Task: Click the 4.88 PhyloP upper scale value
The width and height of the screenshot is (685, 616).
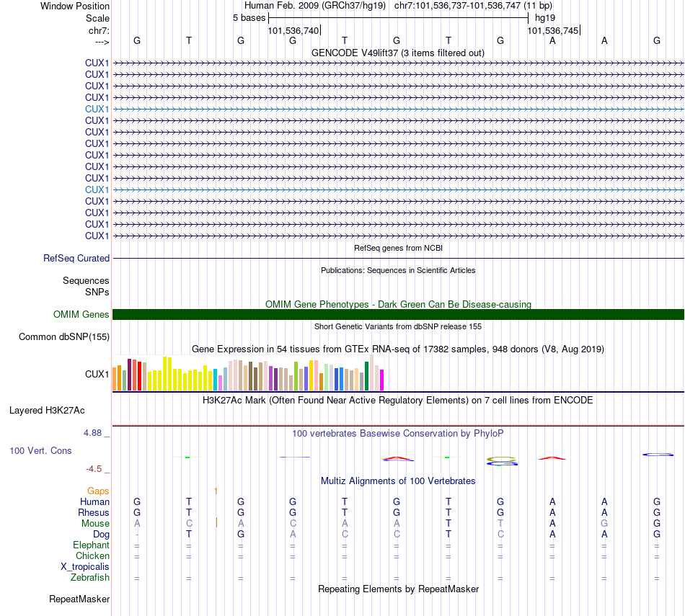Action: [92, 432]
